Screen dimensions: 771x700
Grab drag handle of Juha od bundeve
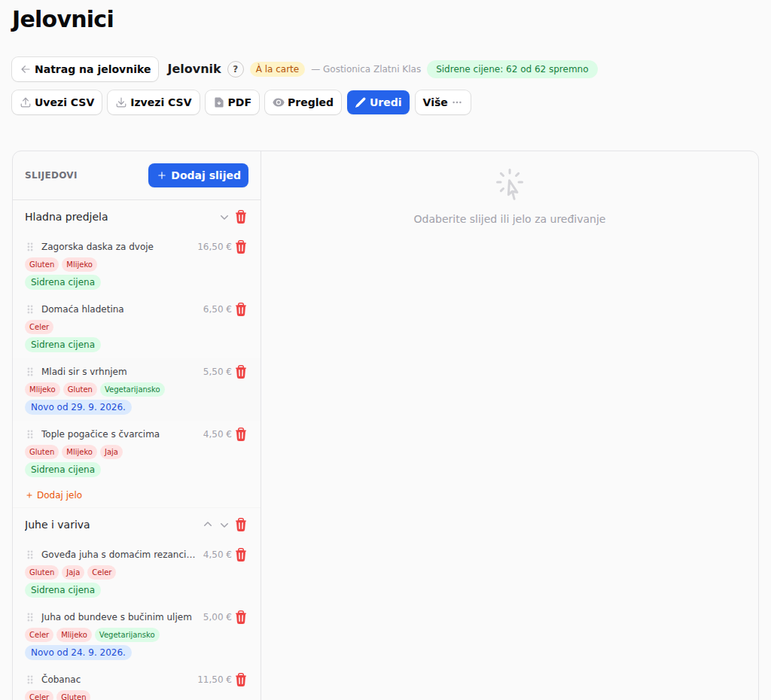click(x=30, y=617)
